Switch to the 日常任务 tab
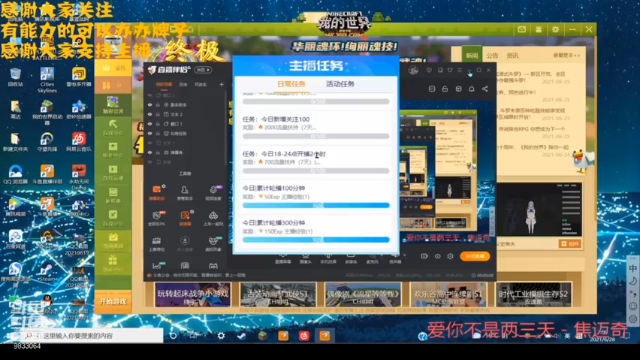The image size is (640, 360). 291,84
